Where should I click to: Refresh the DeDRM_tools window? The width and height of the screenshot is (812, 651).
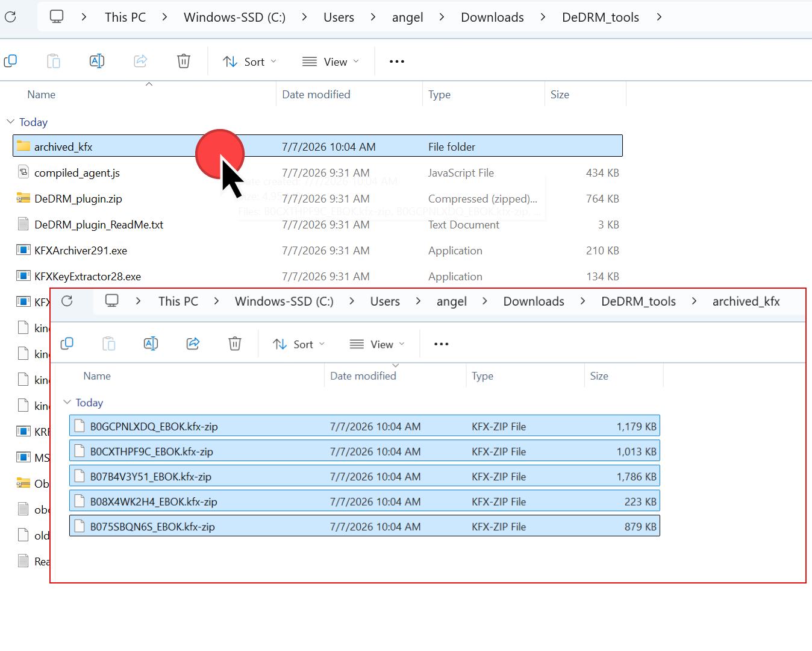point(10,17)
